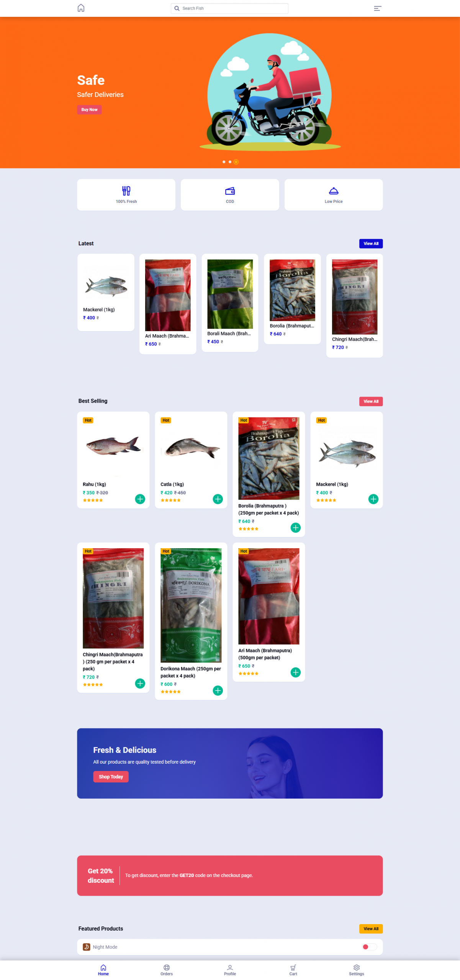The height and width of the screenshot is (980, 460).
Task: Click the COD wallet icon
Action: 230,191
